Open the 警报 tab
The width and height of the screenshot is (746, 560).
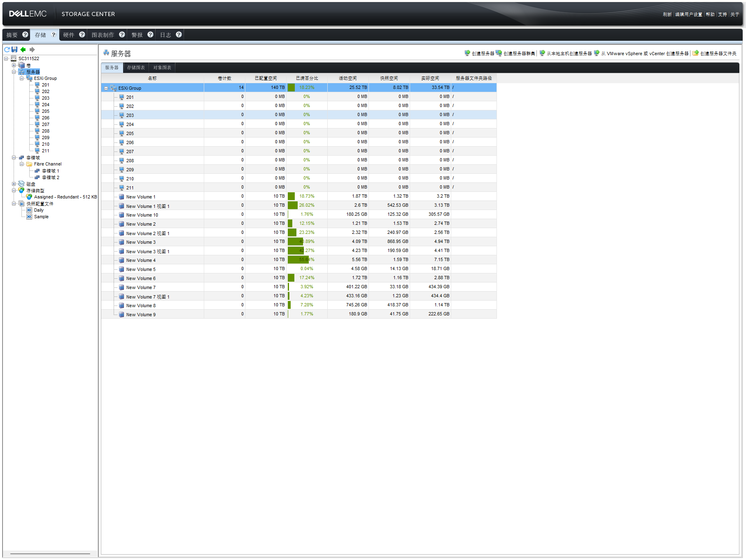[x=137, y=35]
